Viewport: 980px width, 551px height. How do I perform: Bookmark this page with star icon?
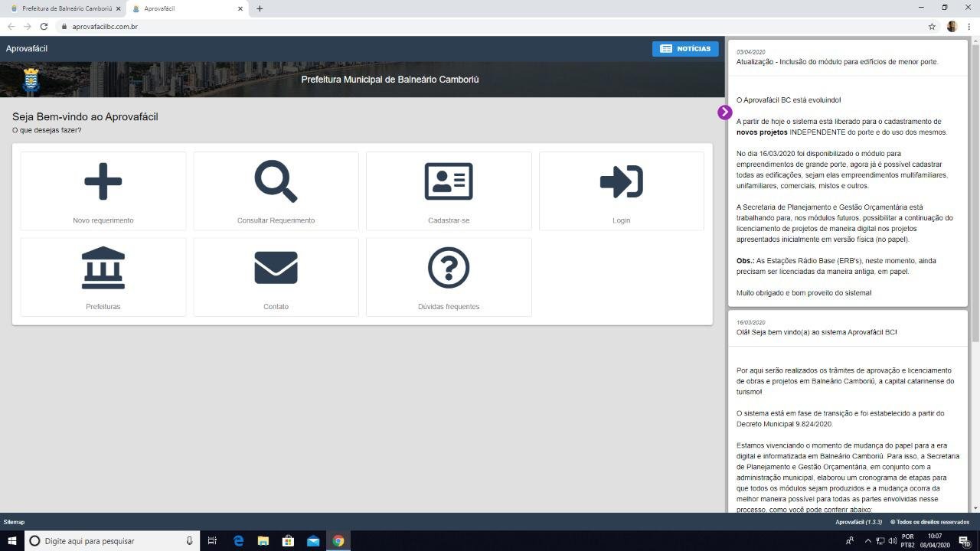(x=932, y=26)
